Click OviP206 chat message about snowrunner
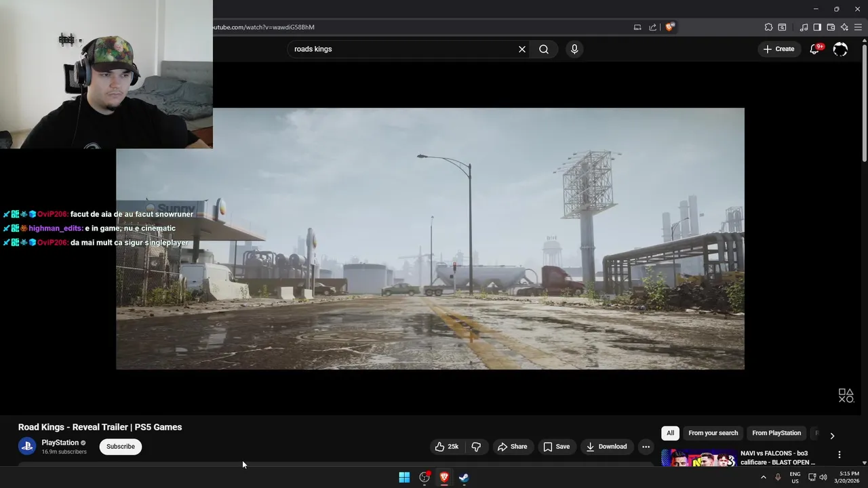This screenshot has width=868, height=488. point(98,214)
